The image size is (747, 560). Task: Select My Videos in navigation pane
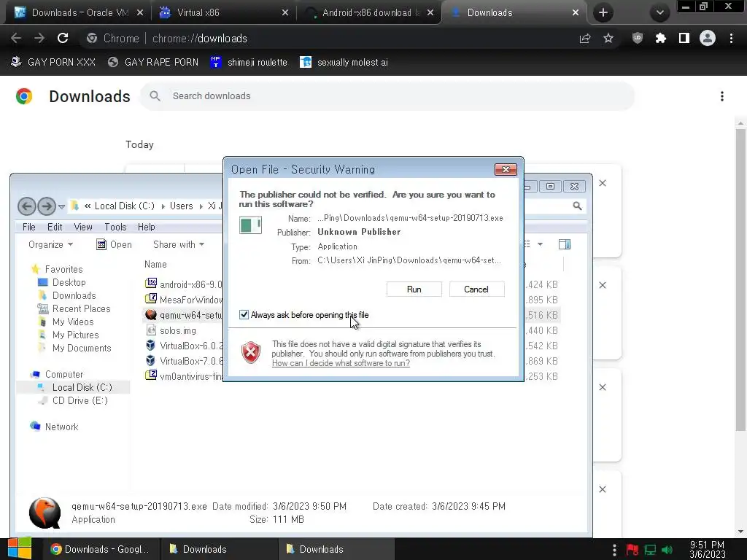click(66, 322)
